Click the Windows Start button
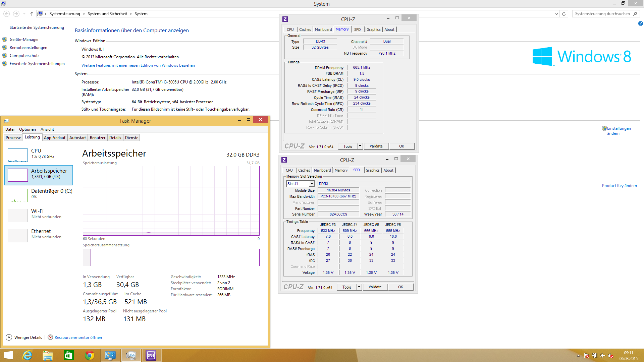This screenshot has width=644, height=362. pyautogui.click(x=8, y=355)
